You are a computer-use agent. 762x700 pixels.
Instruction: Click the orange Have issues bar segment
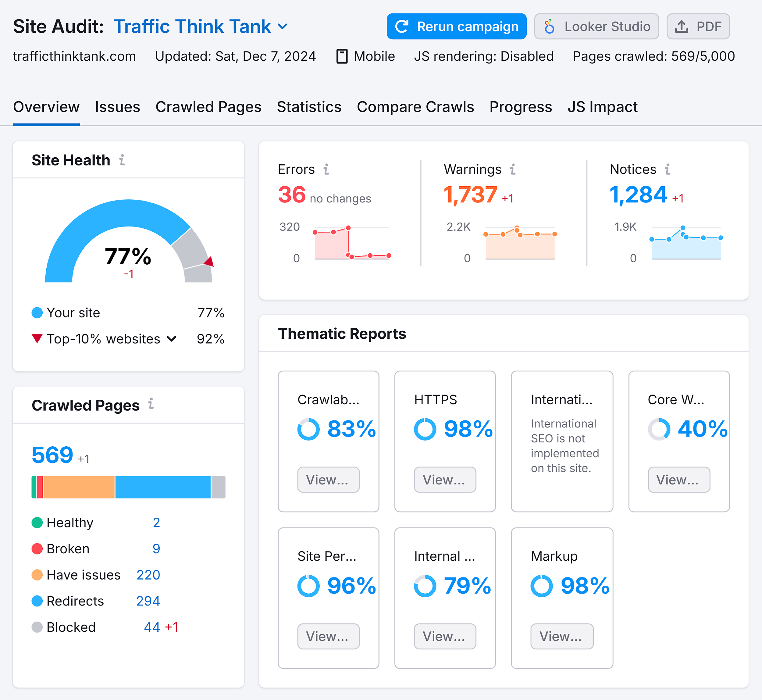(79, 487)
